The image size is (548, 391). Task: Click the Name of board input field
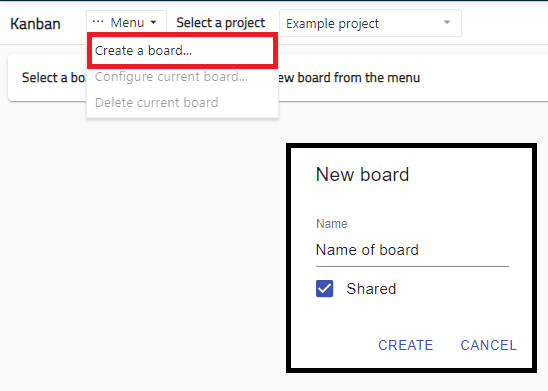pos(412,250)
